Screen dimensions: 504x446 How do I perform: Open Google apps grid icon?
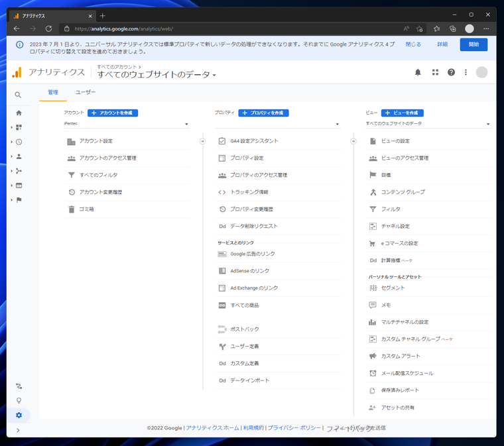point(435,73)
